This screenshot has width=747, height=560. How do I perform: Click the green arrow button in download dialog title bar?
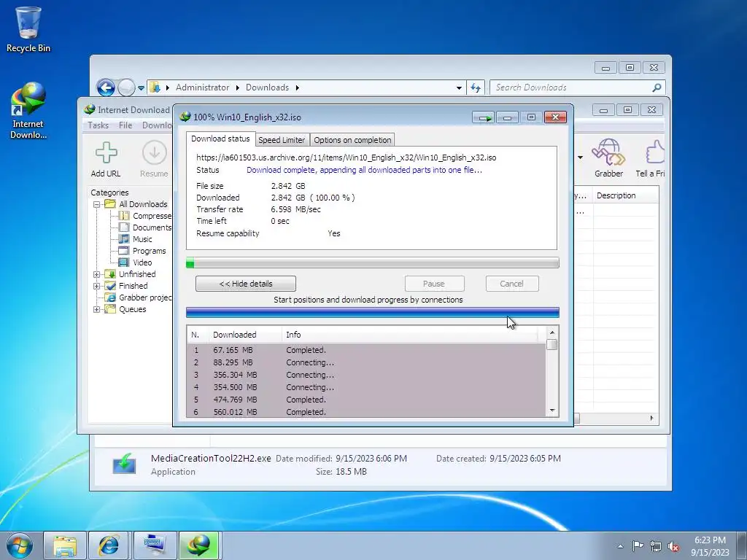[x=484, y=117]
